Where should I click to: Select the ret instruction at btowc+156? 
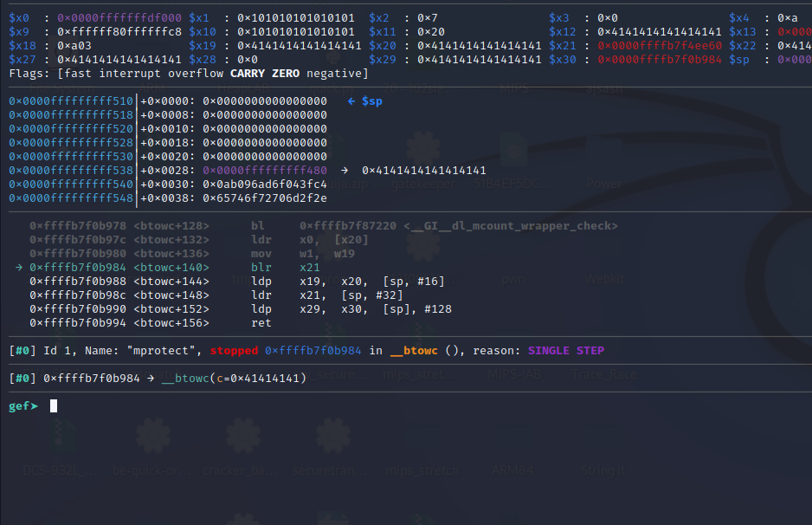[x=261, y=322]
